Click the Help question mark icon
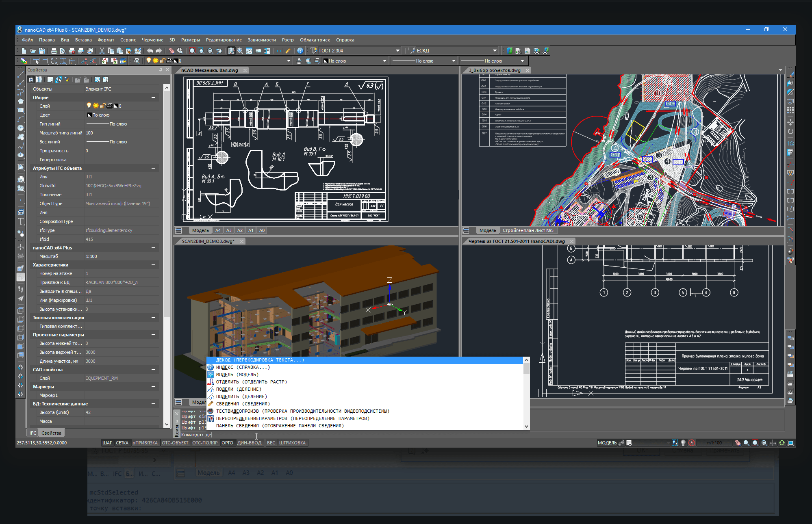This screenshot has height=524, width=812. coord(300,51)
